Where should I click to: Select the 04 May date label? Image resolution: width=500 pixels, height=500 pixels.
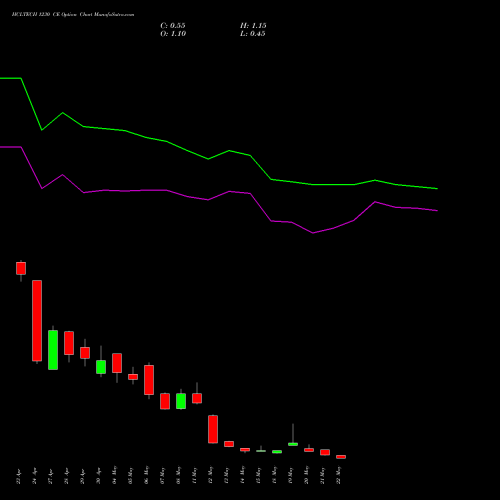coord(115,475)
